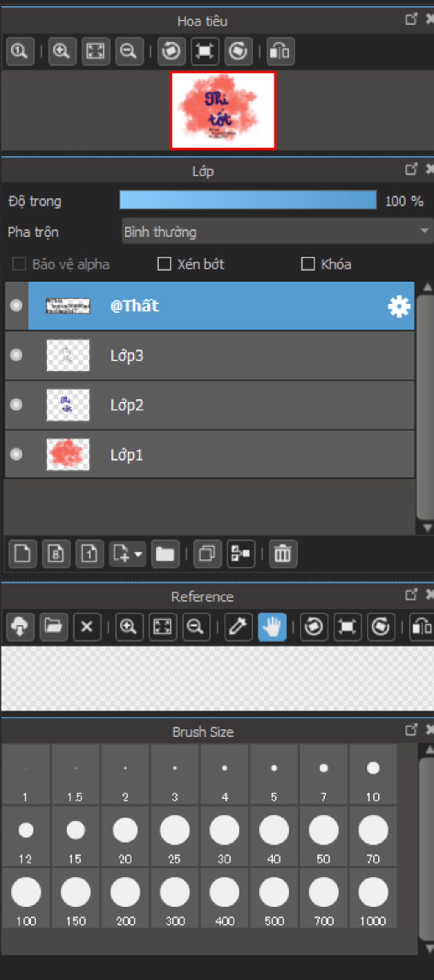
Task: Click the zoom in icon in Hoa tiêu
Action: tap(62, 51)
